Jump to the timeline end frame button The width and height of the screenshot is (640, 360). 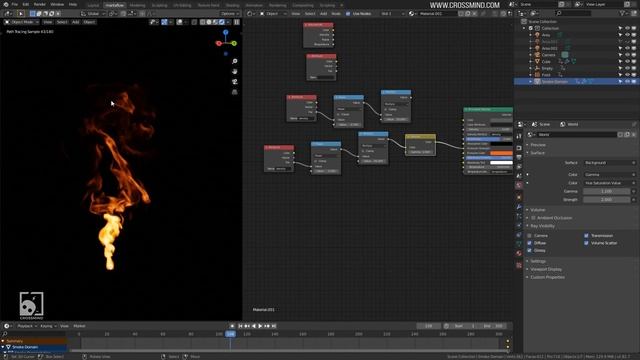point(274,326)
